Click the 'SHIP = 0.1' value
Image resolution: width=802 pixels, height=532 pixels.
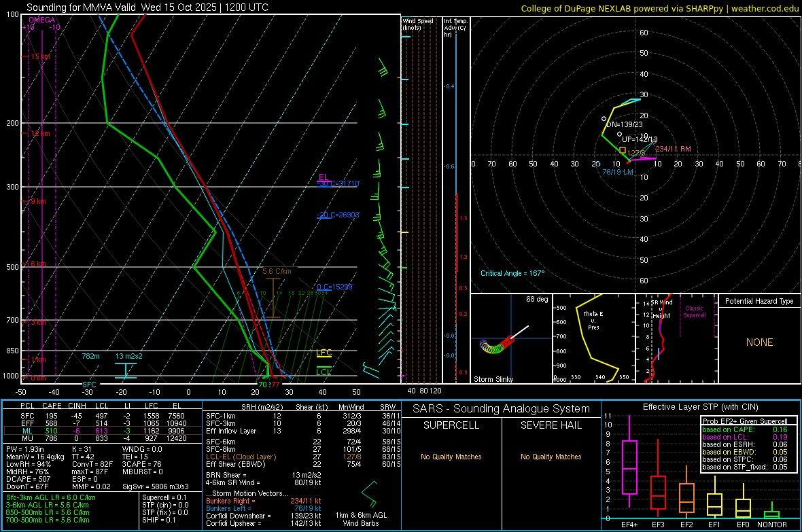[x=159, y=520]
